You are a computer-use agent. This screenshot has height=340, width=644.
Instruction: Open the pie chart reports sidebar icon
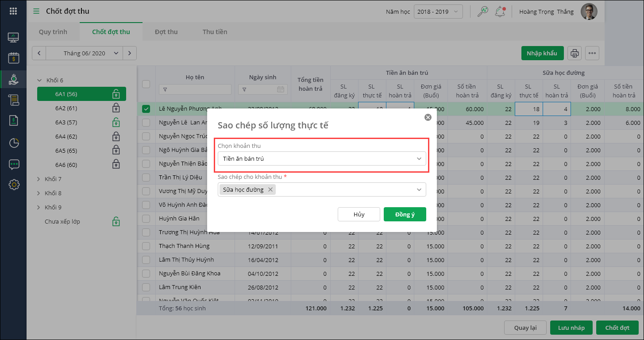(x=14, y=143)
